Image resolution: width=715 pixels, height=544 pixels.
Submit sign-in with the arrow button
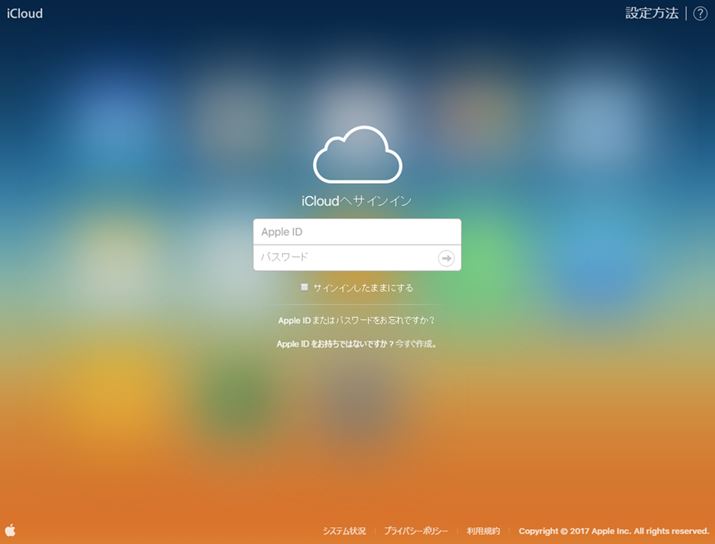click(446, 258)
